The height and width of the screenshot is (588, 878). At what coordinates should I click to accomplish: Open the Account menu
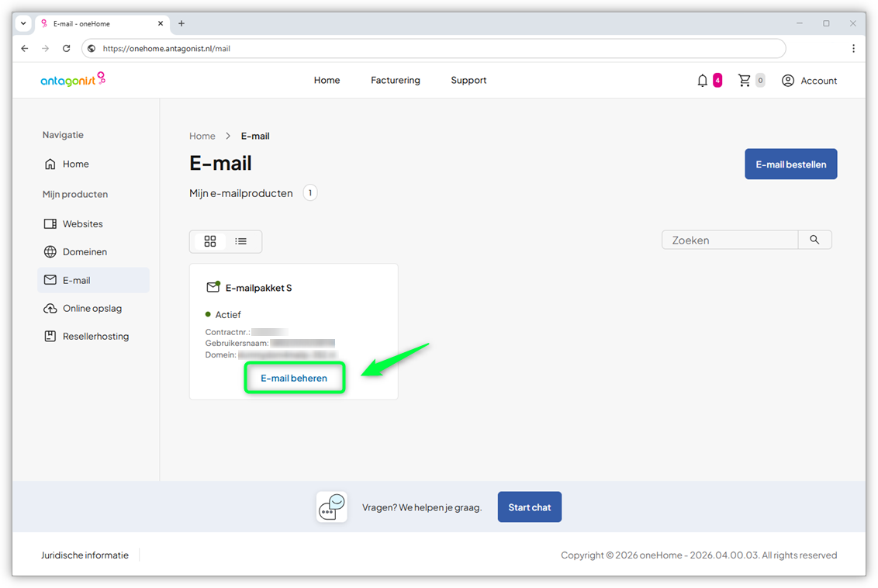809,81
